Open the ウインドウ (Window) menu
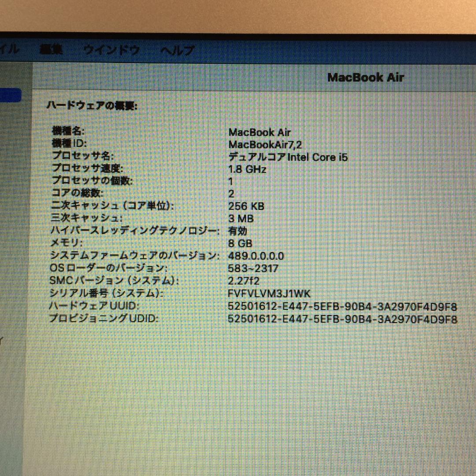Viewport: 476px width, 476px height. [x=109, y=50]
